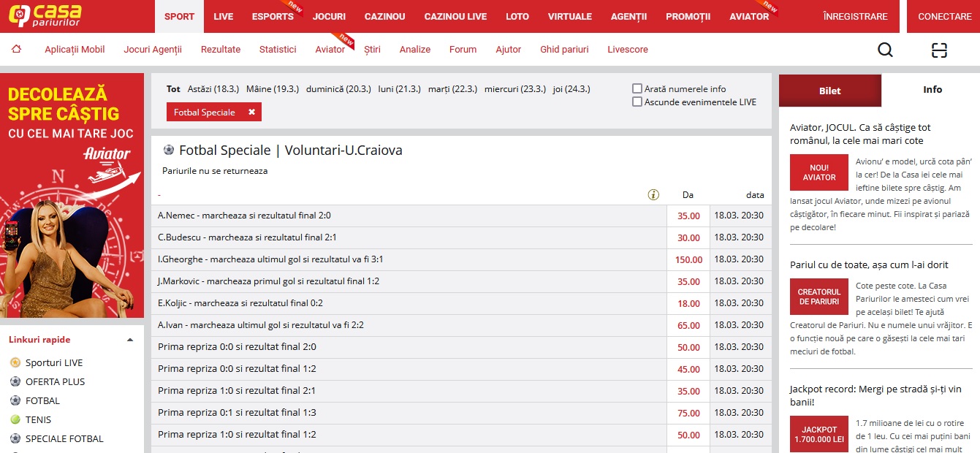Open TENIS in quick links
Viewport: 980px width, 453px height.
tap(38, 419)
